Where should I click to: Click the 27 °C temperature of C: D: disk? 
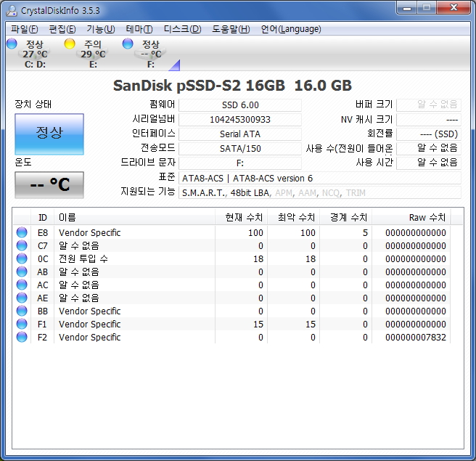[x=35, y=54]
